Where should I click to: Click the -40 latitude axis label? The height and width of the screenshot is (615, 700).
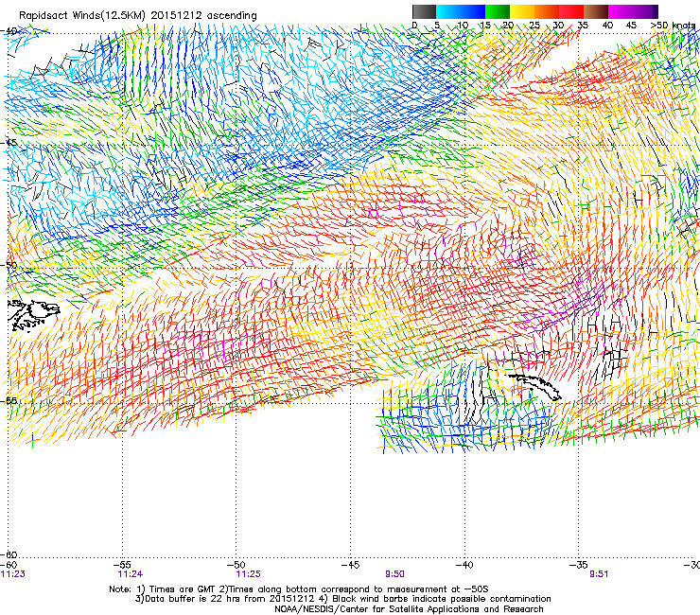[9, 31]
